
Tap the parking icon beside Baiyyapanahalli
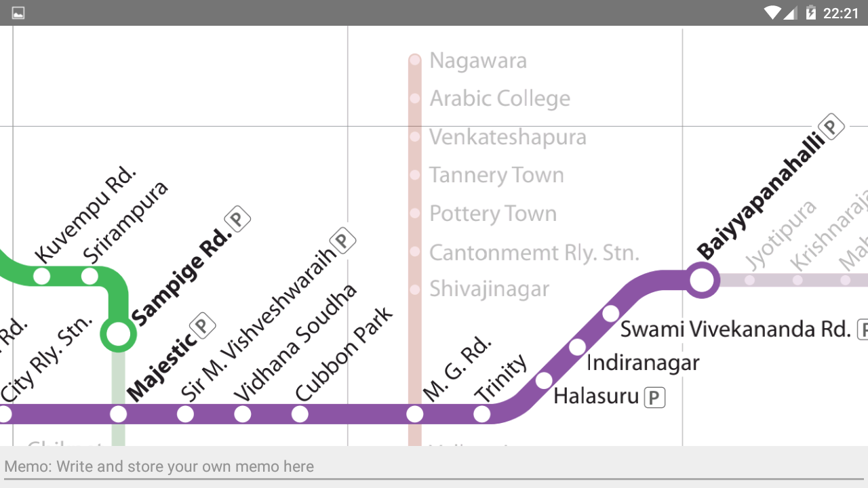point(831,127)
